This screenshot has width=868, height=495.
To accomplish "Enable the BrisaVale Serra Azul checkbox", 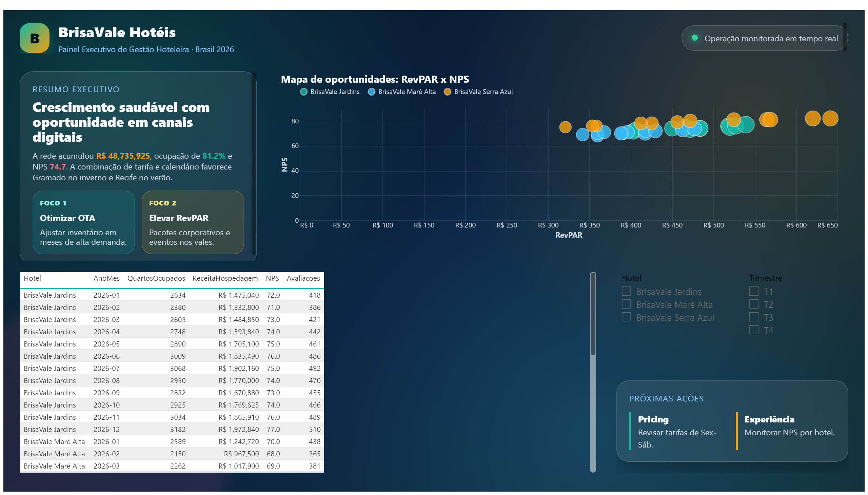I will tap(626, 317).
